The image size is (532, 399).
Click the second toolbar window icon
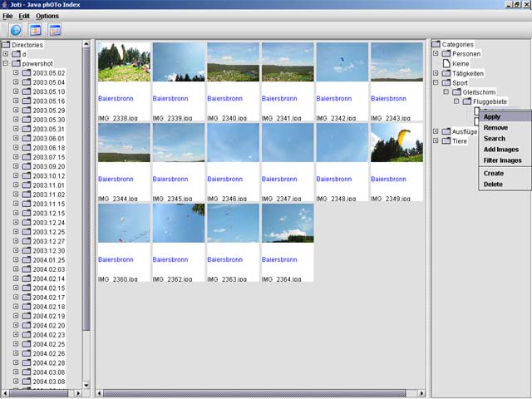pos(36,31)
